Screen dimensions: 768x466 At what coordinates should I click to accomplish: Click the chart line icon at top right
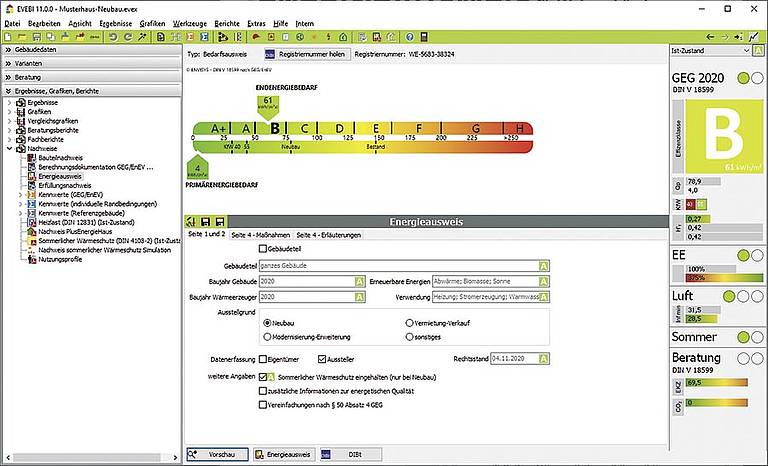coord(753,36)
